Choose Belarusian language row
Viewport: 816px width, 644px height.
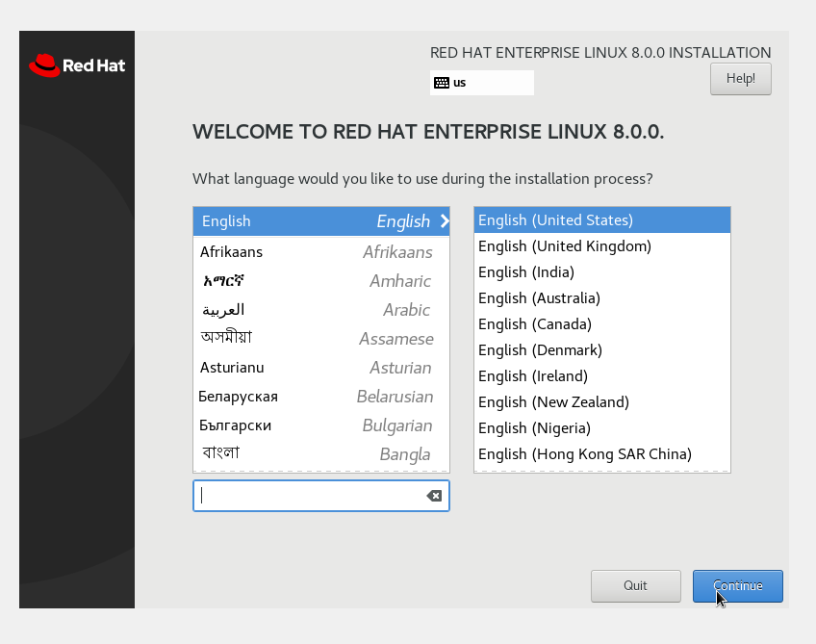click(x=320, y=397)
